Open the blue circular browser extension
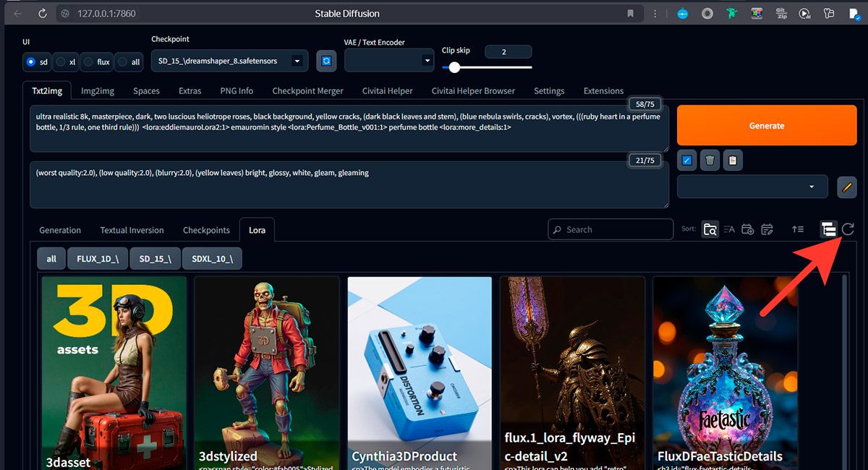The image size is (868, 470). point(683,14)
